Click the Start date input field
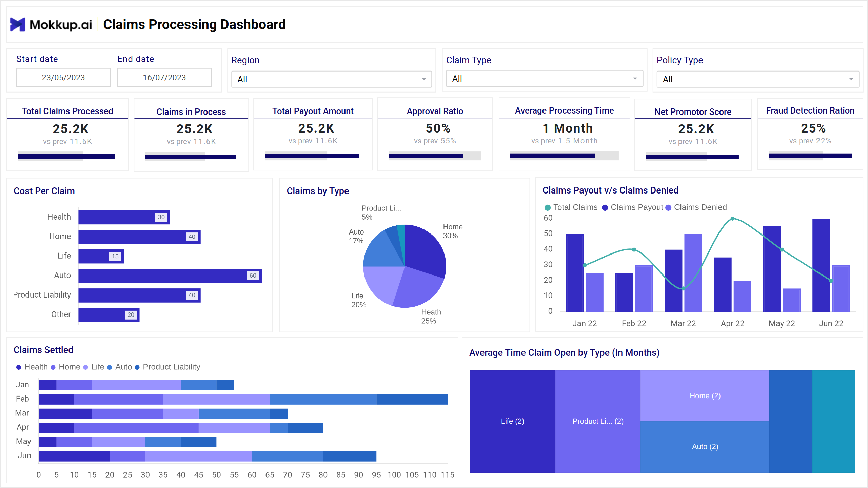868x488 pixels. click(x=63, y=78)
